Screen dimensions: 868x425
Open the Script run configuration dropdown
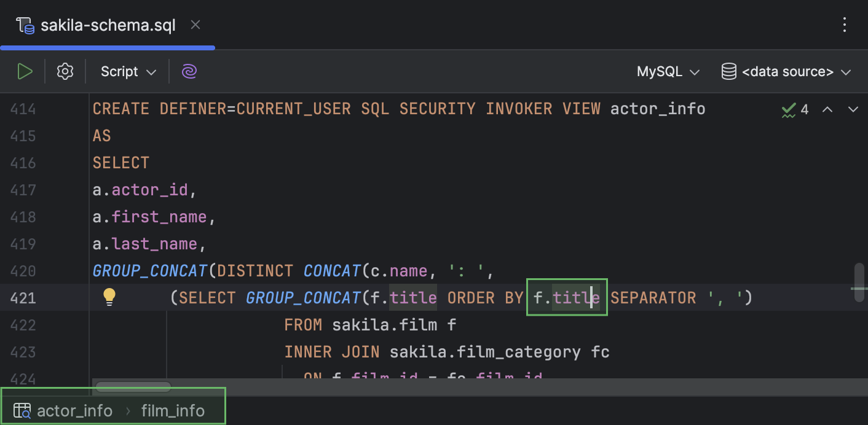click(127, 71)
